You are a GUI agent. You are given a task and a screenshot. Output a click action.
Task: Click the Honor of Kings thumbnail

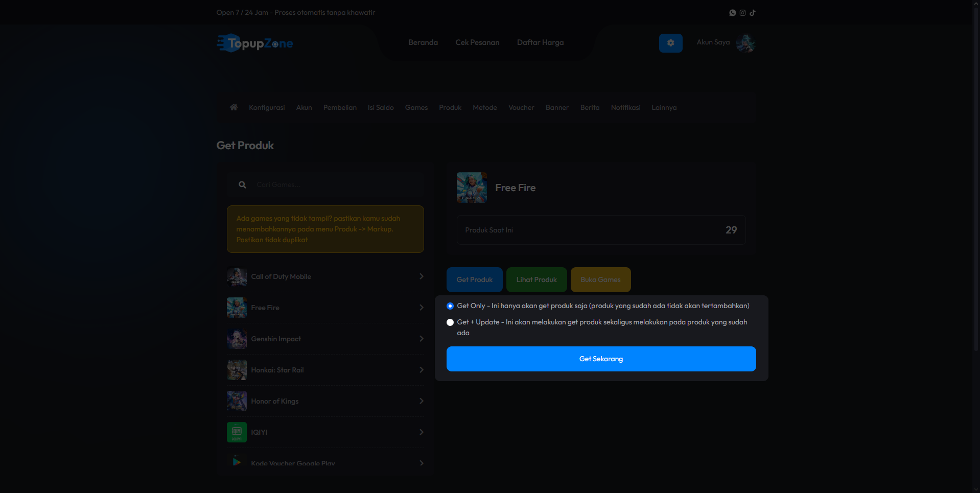click(237, 401)
